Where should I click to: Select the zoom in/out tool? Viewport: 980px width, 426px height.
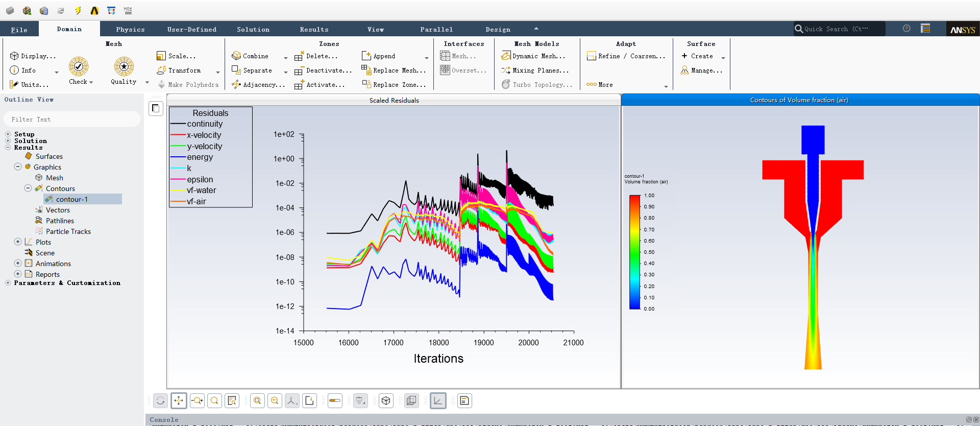click(197, 401)
